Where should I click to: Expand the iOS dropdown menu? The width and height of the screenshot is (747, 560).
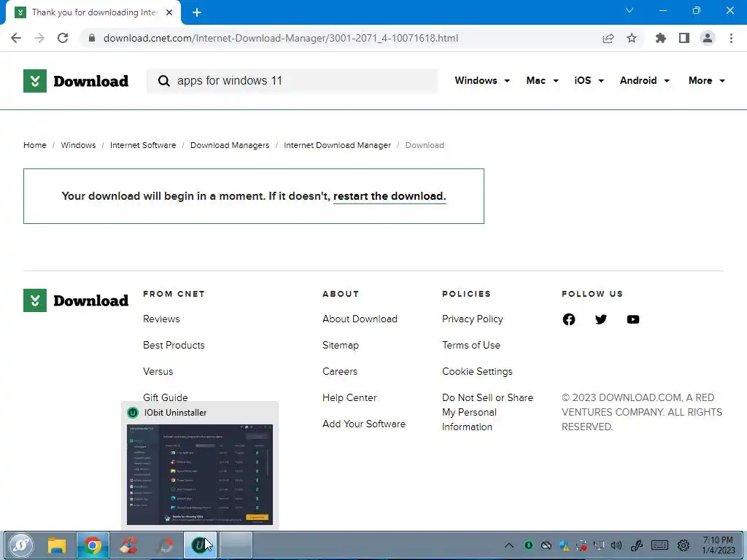pyautogui.click(x=589, y=80)
